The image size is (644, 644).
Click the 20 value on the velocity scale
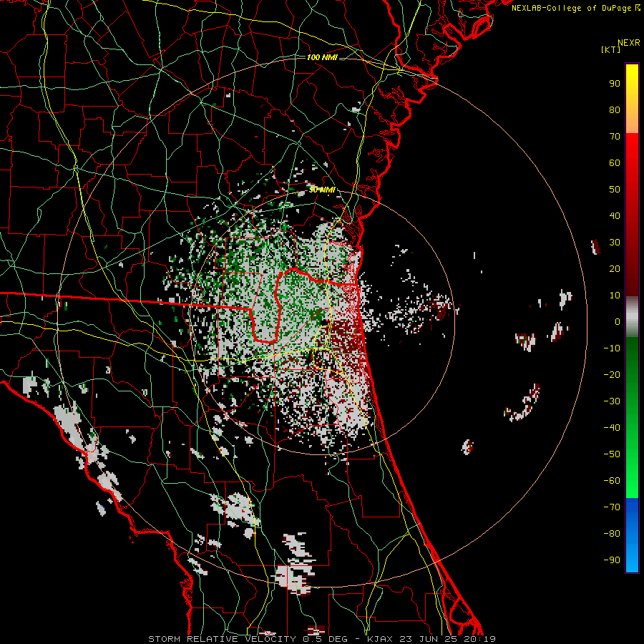[615, 269]
